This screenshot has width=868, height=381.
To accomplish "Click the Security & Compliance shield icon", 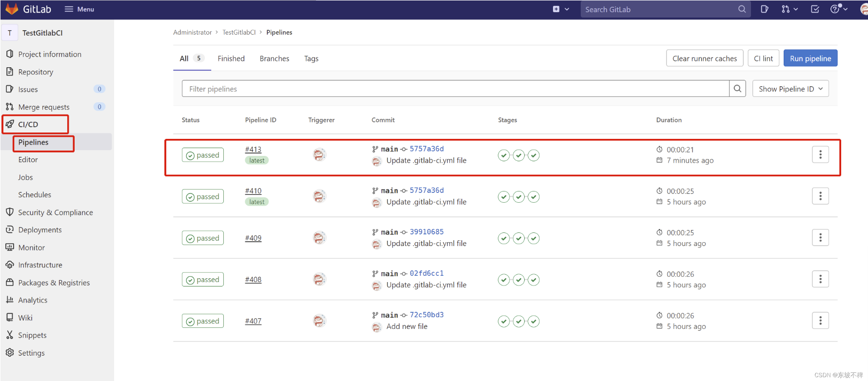I will [x=10, y=212].
